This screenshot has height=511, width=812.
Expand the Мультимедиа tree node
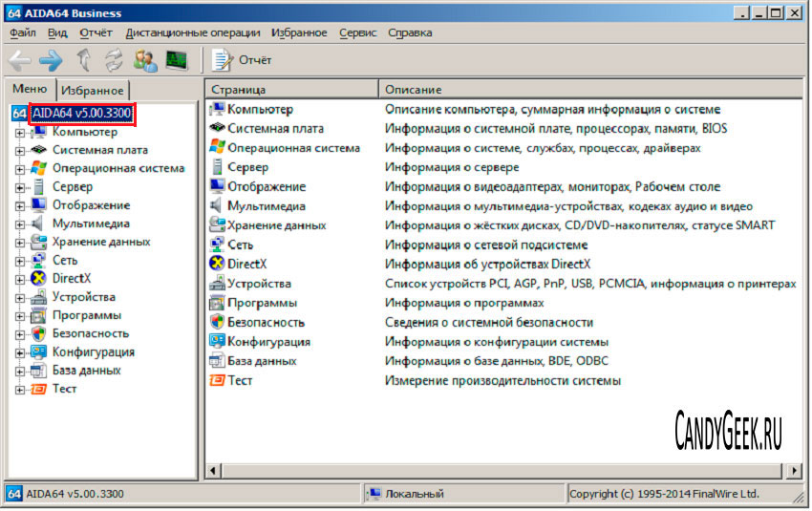20,224
